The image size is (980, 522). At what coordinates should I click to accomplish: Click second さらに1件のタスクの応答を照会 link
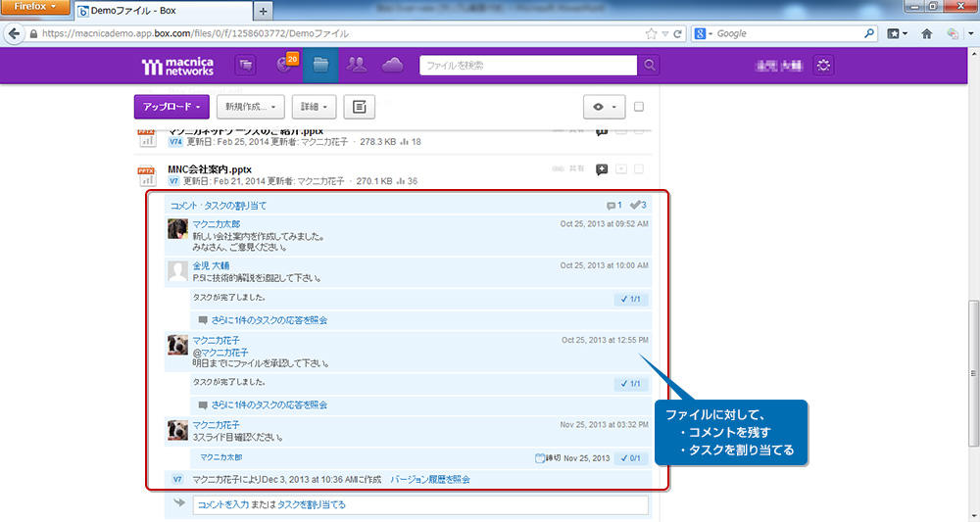coord(269,404)
